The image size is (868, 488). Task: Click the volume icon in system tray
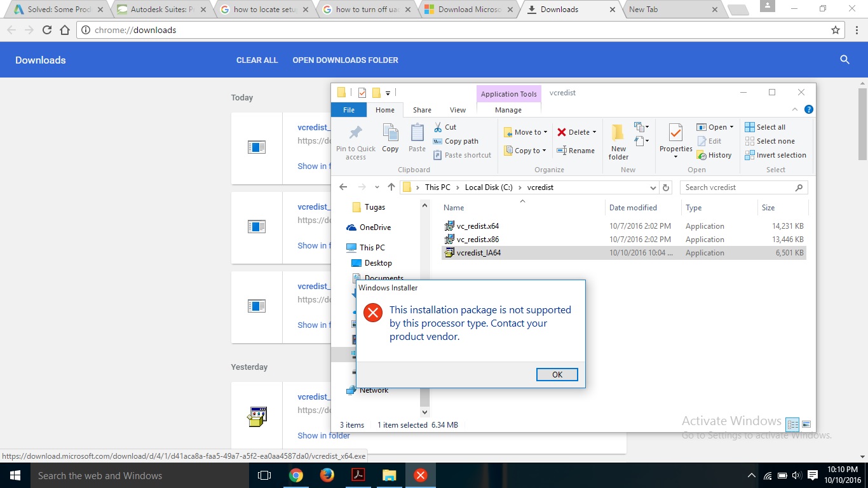pos(797,475)
